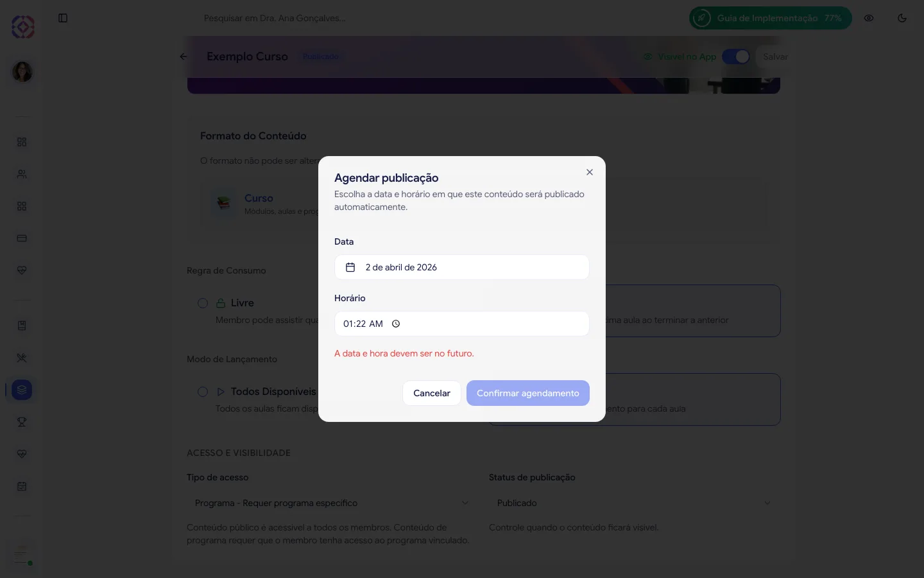The height and width of the screenshot is (578, 924).
Task: Click the app logo in the sidebar
Action: 22,27
